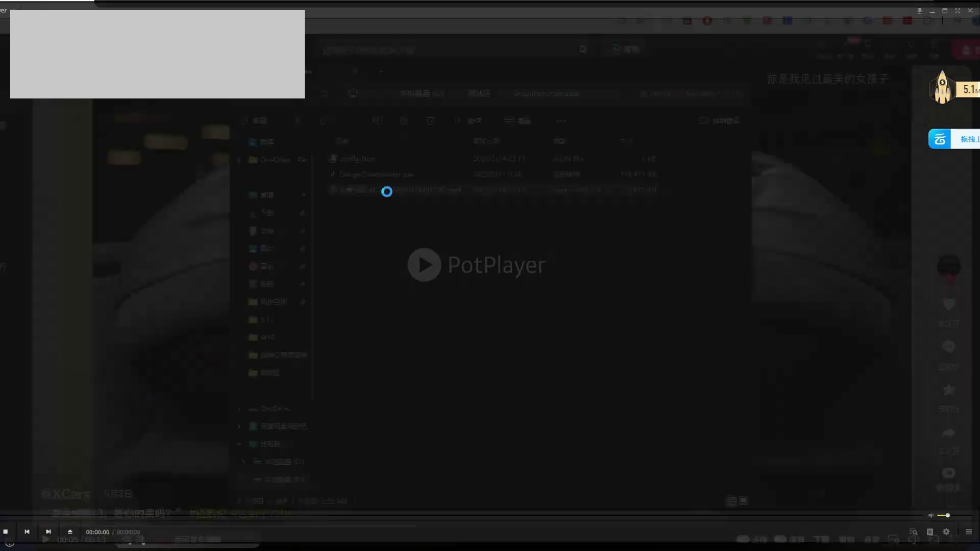Toggle pin always-on-top icon
Screen dimensions: 980x551
(919, 11)
